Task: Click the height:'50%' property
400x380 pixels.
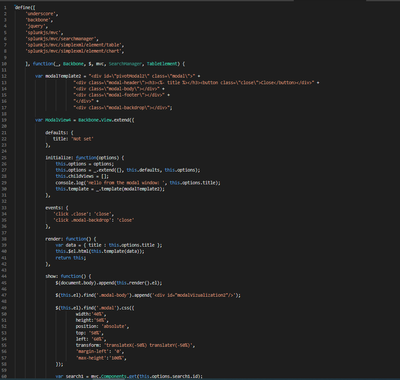Action: pos(92,320)
